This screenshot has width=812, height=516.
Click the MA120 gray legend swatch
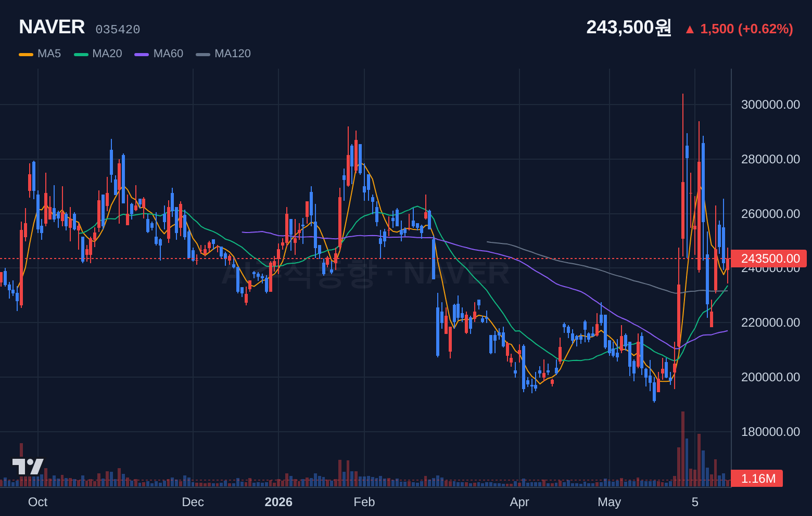tap(203, 54)
